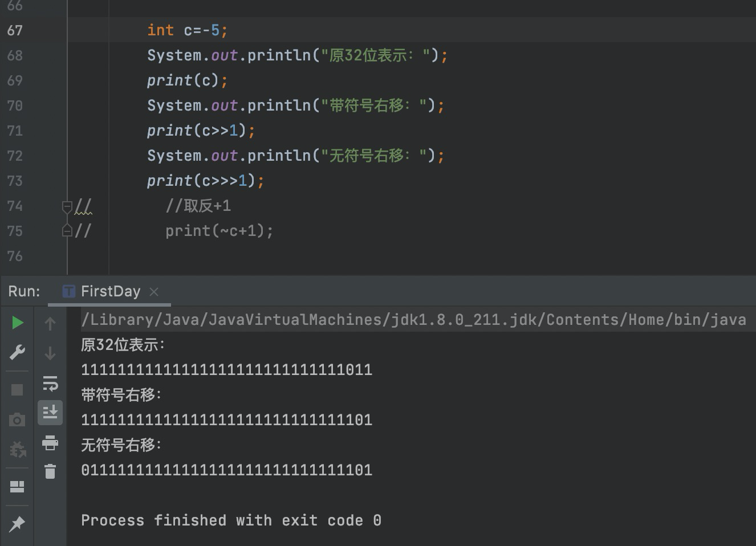
Task: Click 'print(c>>1);' statement
Action: (201, 131)
